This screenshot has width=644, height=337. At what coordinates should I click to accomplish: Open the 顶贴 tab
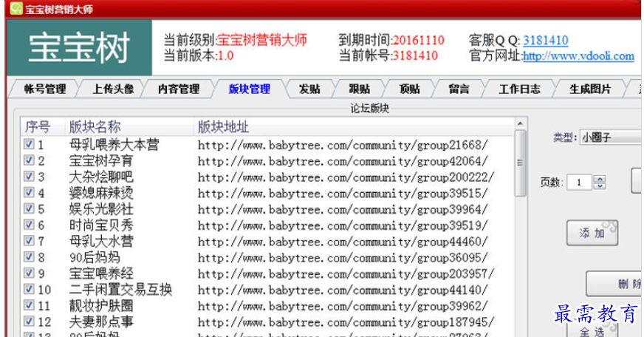409,89
